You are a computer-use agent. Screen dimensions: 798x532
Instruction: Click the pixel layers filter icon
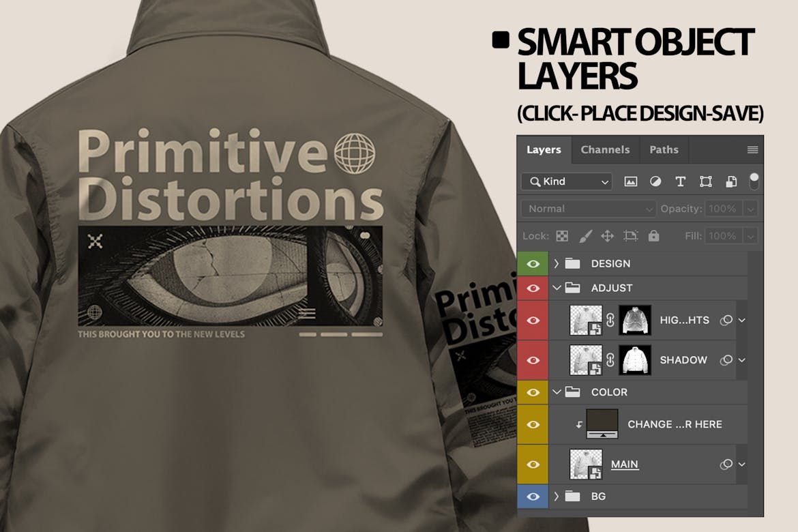point(631,181)
